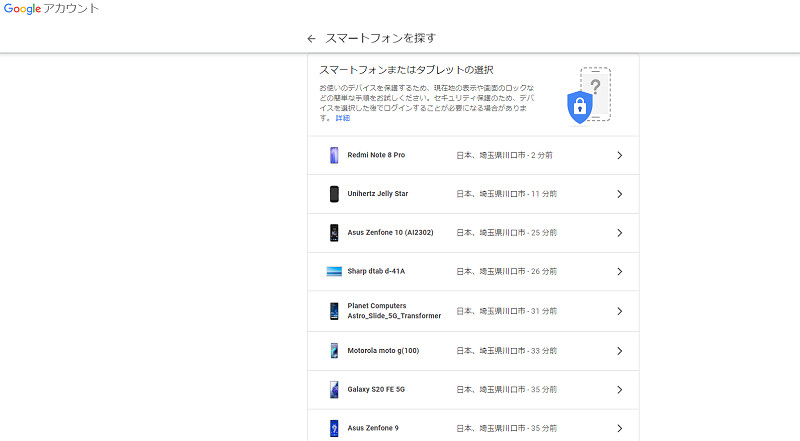
Task: Click the Asus Zenfone 9 phone icon
Action: click(x=334, y=428)
